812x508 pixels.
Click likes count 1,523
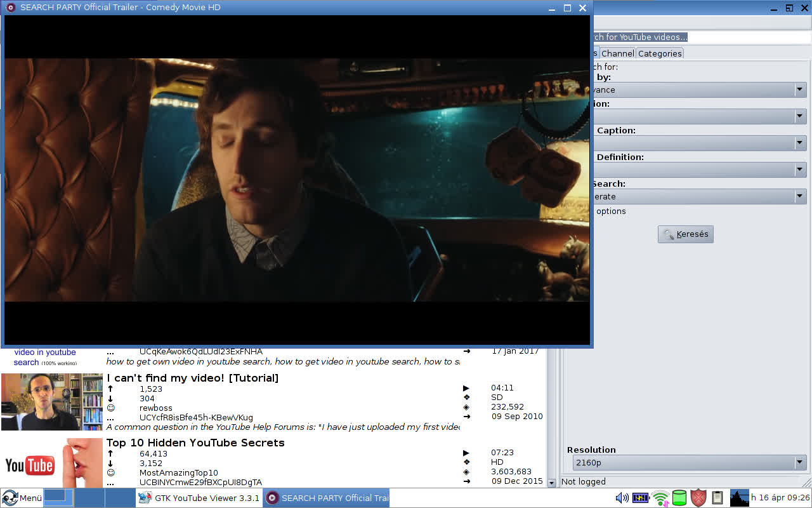tap(151, 389)
